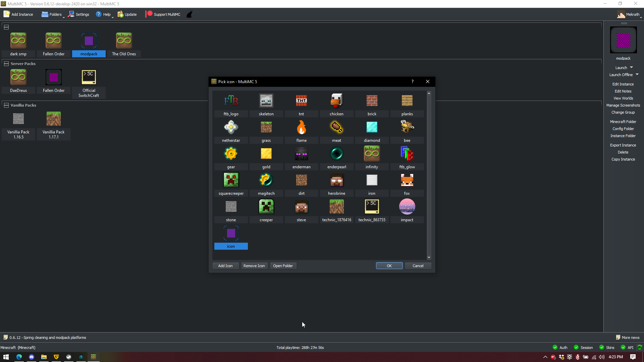
Task: Pick the ftb_glow icon
Action: pyautogui.click(x=407, y=154)
